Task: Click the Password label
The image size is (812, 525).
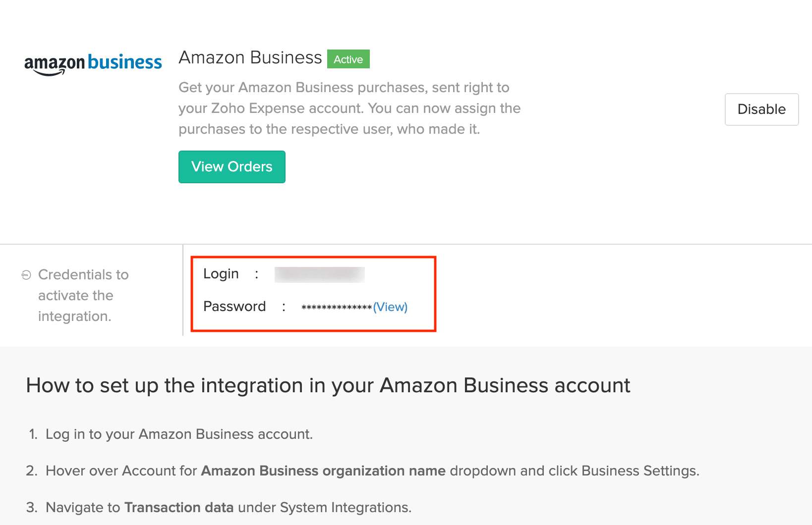Action: click(234, 307)
